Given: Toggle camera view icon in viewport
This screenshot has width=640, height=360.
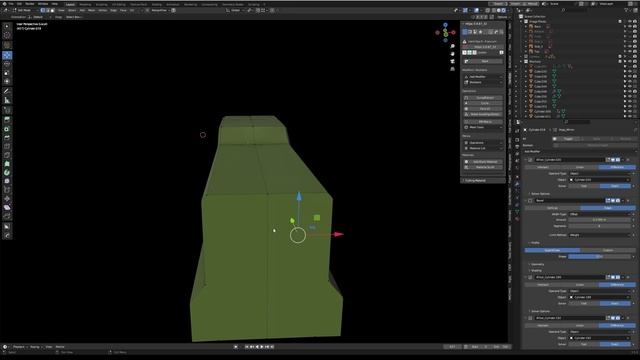Looking at the screenshot, I should coord(452,61).
